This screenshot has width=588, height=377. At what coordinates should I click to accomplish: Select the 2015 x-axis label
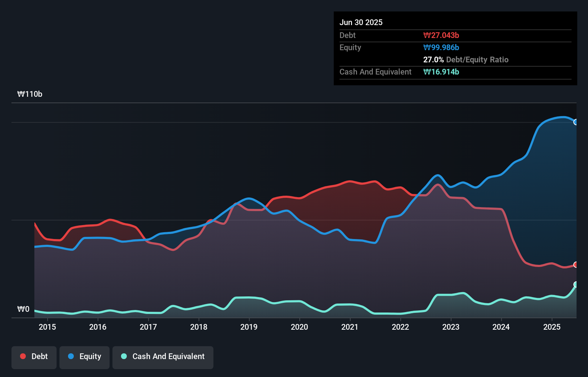47,327
